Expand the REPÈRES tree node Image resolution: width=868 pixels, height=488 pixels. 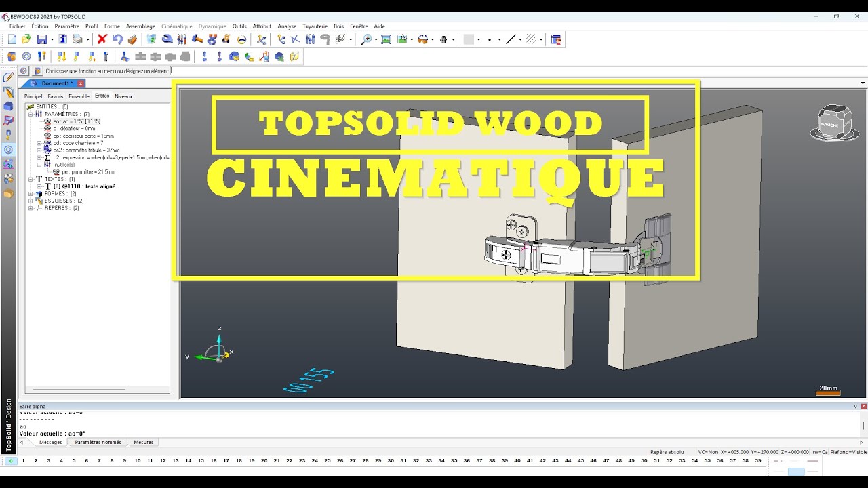31,208
